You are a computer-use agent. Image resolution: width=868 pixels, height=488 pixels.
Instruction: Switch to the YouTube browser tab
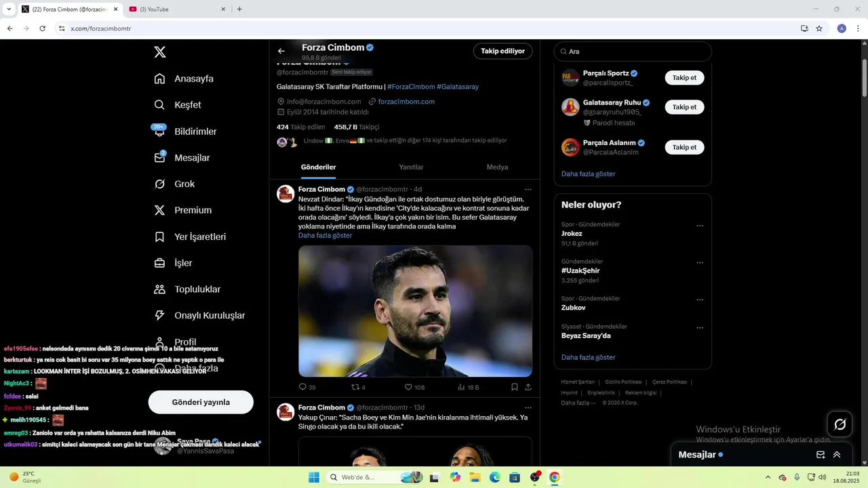coord(176,9)
